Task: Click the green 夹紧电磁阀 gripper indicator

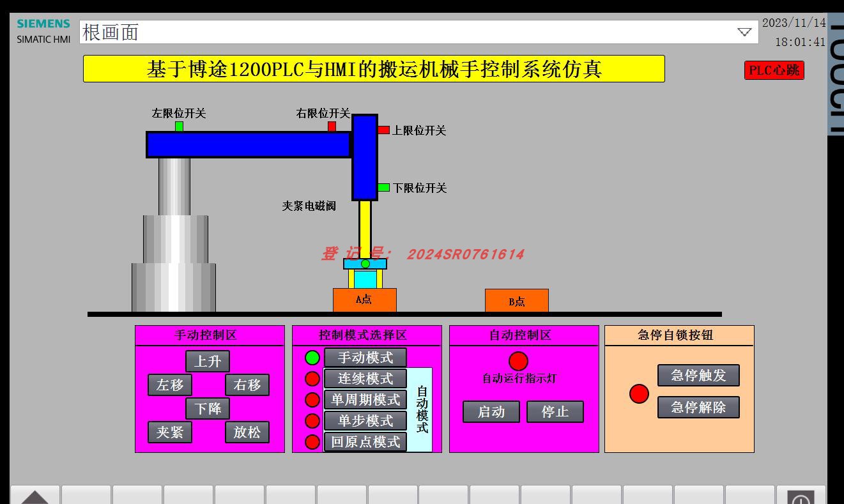Action: pyautogui.click(x=365, y=264)
